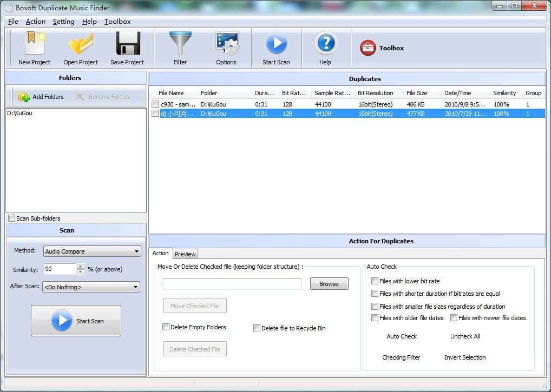Sort by the File Size column header
This screenshot has height=392, width=551.
coord(422,93)
